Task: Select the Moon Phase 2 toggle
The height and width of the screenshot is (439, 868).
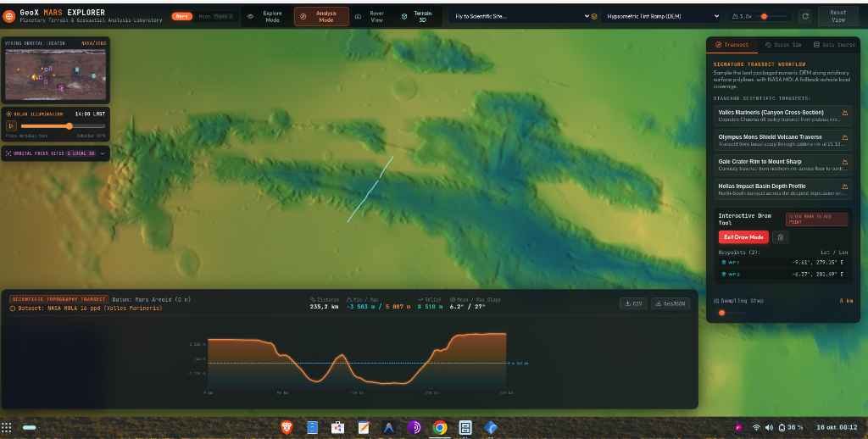Action: point(216,17)
